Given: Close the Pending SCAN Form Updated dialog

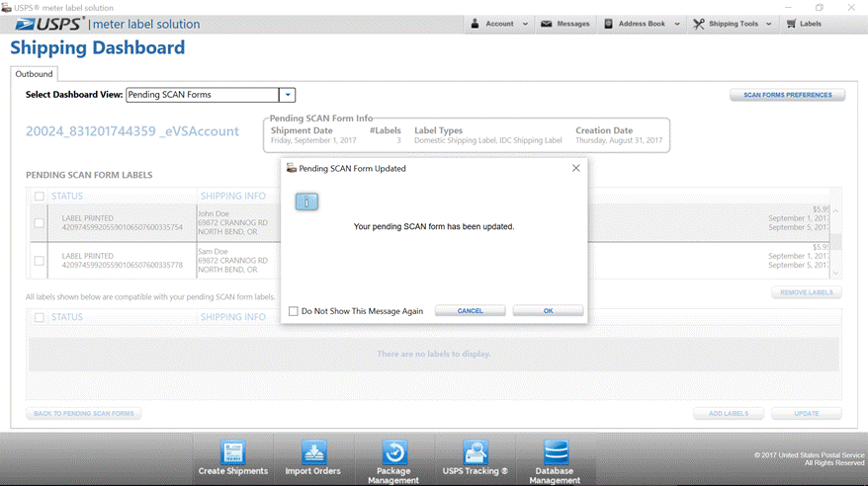Looking at the screenshot, I should (x=575, y=168).
